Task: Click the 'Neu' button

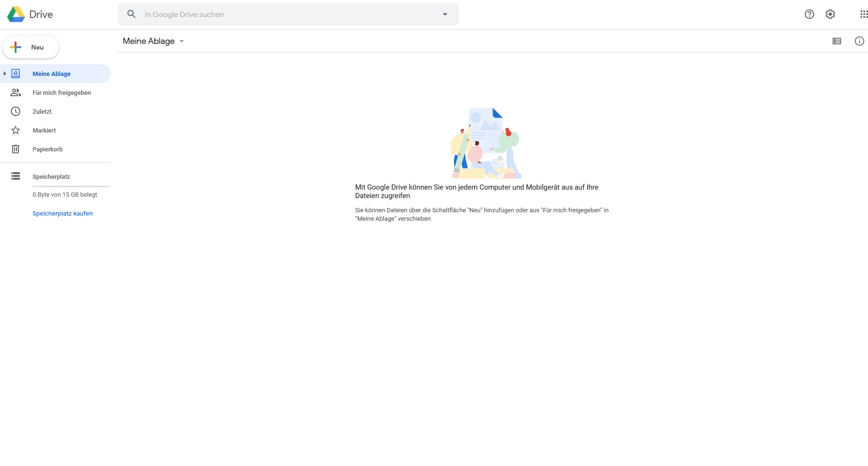Action: tap(31, 47)
